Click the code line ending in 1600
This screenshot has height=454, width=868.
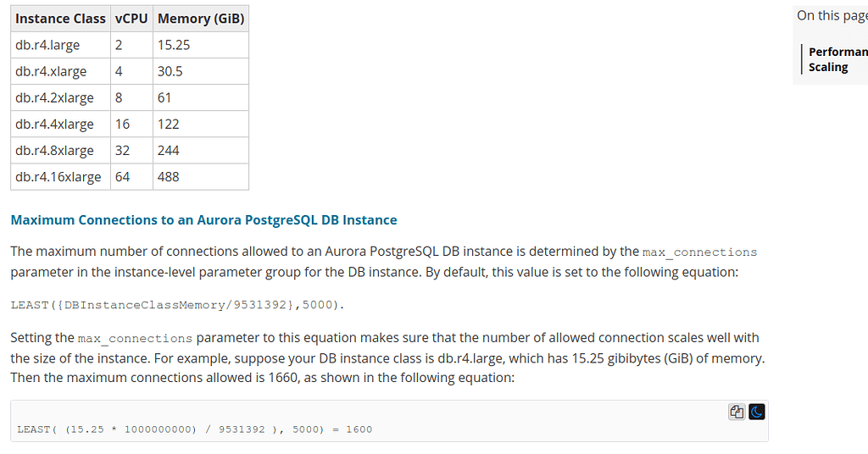pyautogui.click(x=194, y=429)
